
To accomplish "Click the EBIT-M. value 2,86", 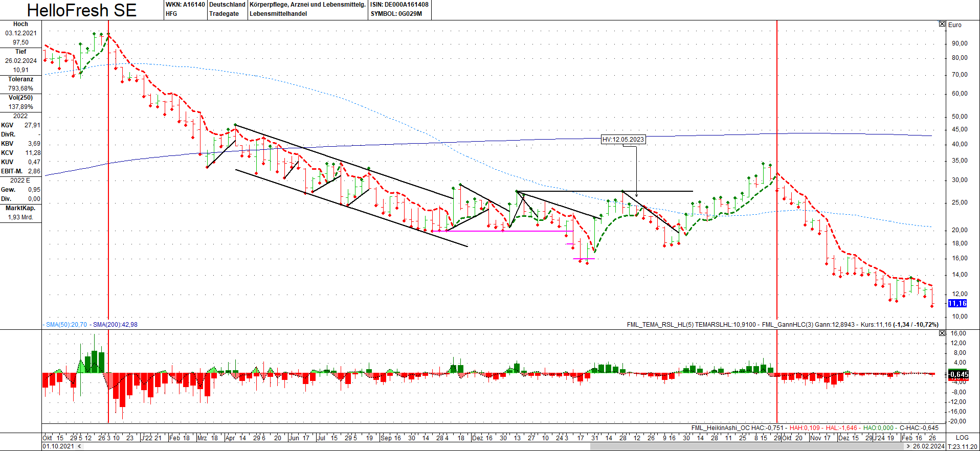I will coord(34,171).
